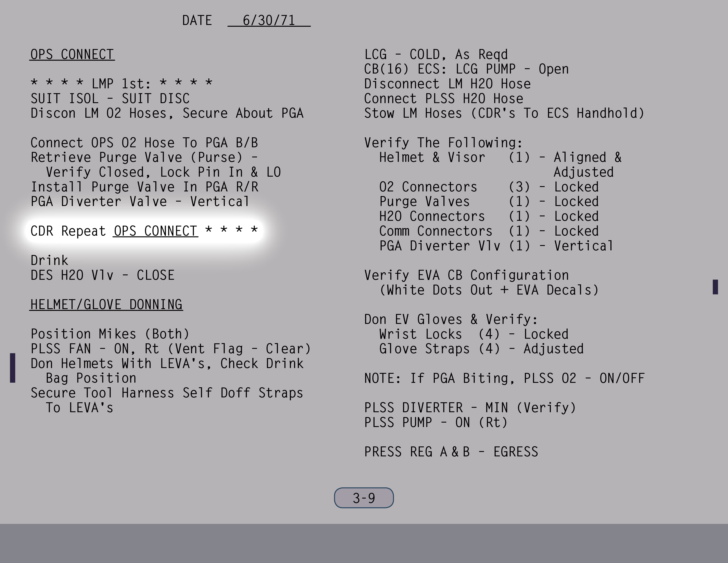Click the LMP 1st: starred line
The width and height of the screenshot is (728, 563).
[x=121, y=83]
